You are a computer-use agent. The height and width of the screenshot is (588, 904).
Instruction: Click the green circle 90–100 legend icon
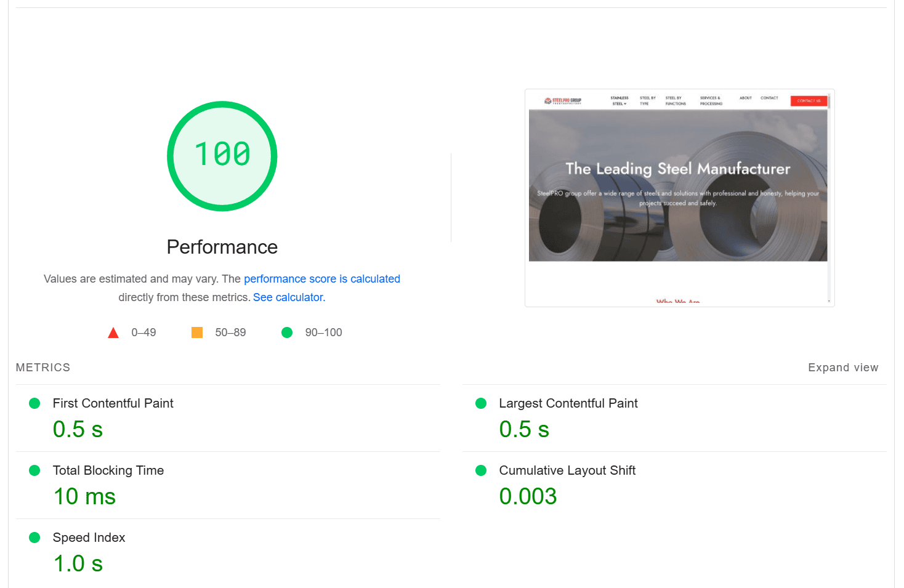(287, 332)
